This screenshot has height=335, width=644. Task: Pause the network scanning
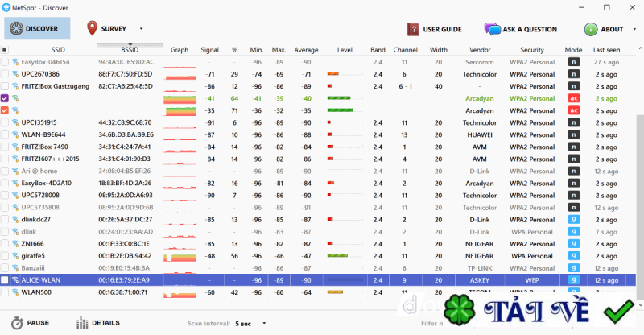pos(30,323)
